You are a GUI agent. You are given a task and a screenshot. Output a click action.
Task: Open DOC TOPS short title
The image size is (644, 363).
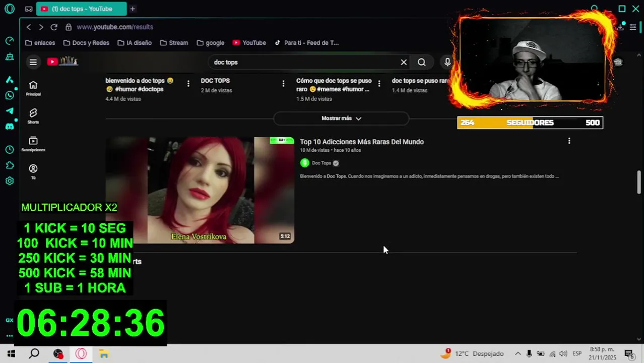215,81
